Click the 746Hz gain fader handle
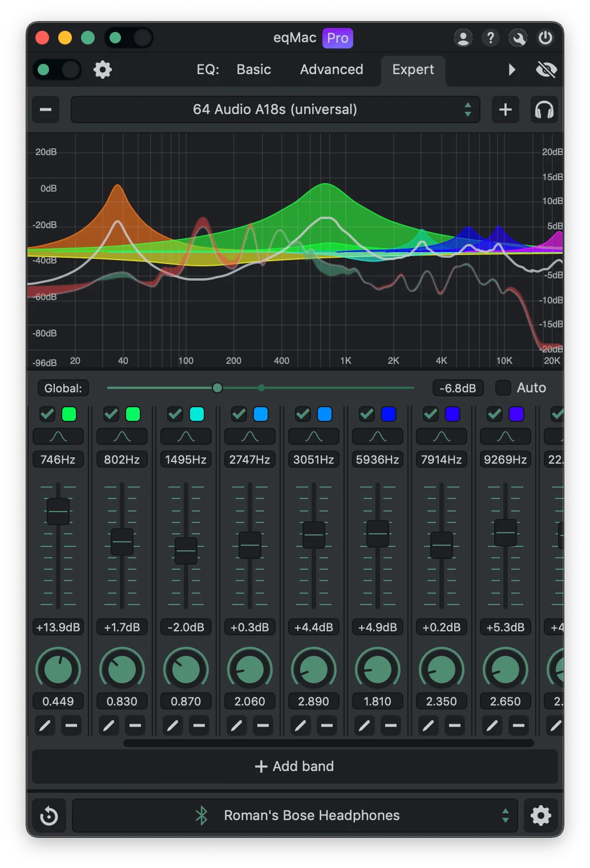Viewport: 590px width, 868px height. point(58,512)
